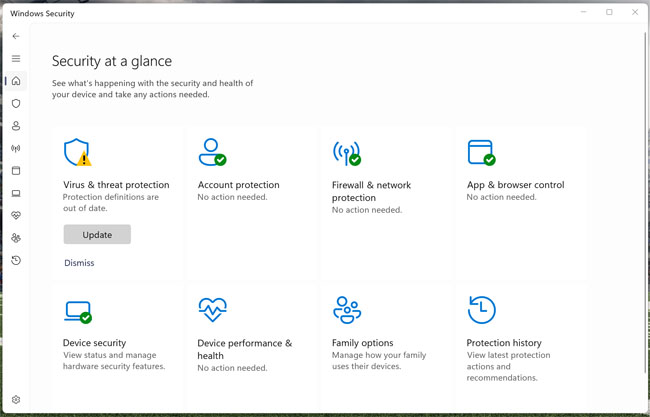Open Virus & threat protection title

(x=116, y=185)
